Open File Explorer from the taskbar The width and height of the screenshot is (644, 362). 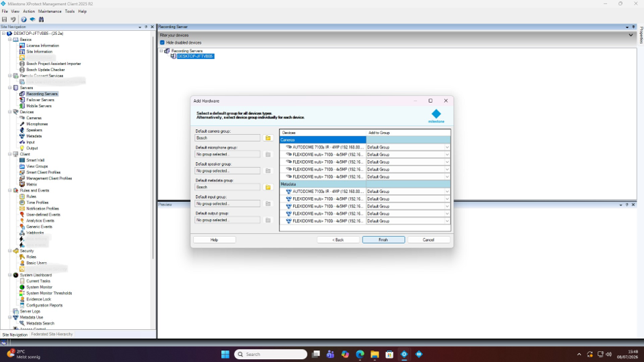pyautogui.click(x=375, y=354)
